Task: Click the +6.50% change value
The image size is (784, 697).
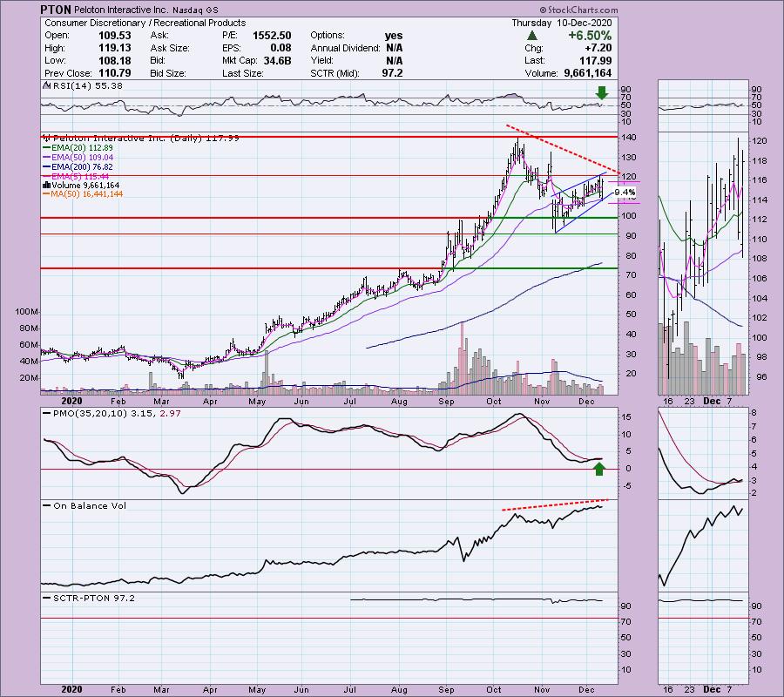Action: coord(590,36)
